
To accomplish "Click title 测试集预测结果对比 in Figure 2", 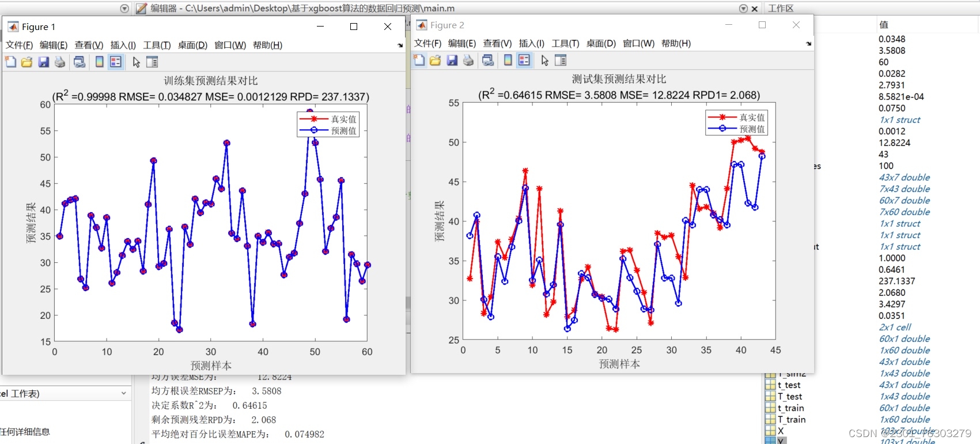I will (619, 79).
